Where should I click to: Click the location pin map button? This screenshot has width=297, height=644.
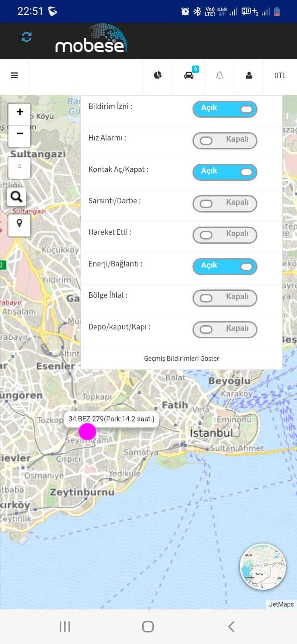click(x=19, y=225)
